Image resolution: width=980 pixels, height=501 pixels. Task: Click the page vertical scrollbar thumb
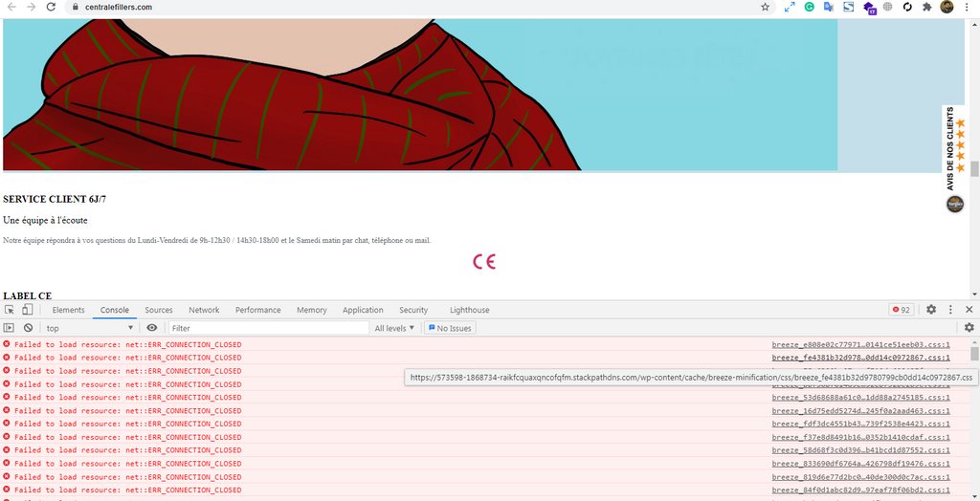[x=974, y=168]
